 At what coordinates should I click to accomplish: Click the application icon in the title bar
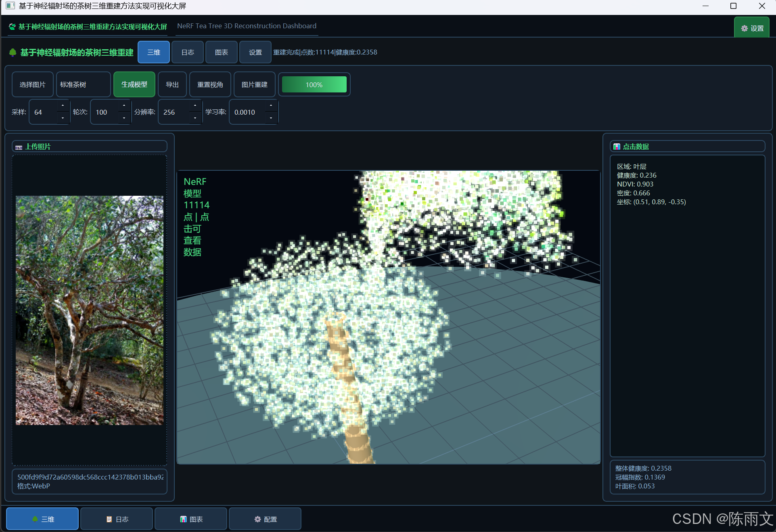tap(10, 6)
